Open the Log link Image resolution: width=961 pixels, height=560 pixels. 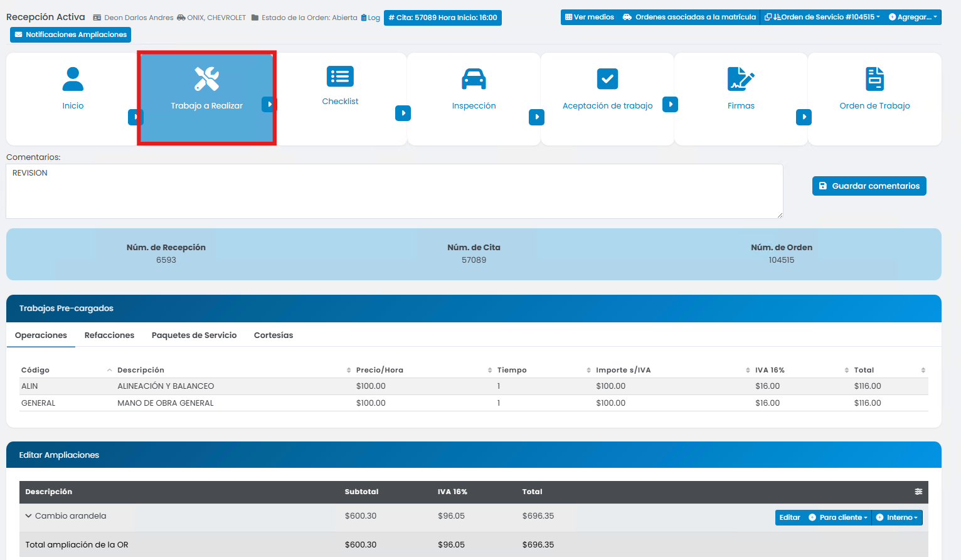371,18
